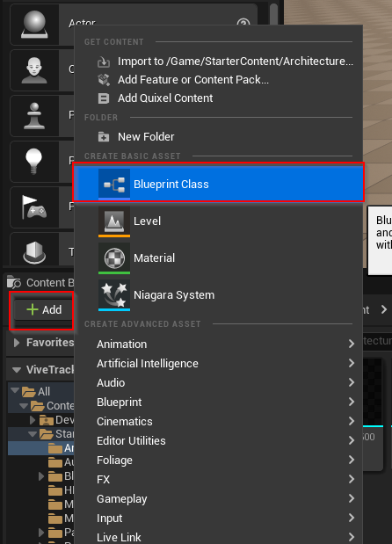The height and width of the screenshot is (544, 392).
Task: Expand the Favorites section
Action: coord(17,343)
